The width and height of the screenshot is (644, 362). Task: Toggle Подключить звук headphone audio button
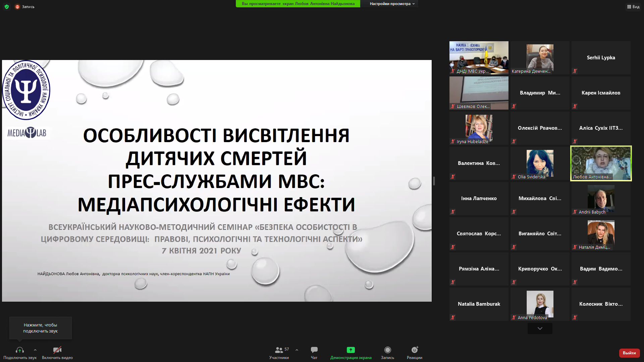(20, 350)
